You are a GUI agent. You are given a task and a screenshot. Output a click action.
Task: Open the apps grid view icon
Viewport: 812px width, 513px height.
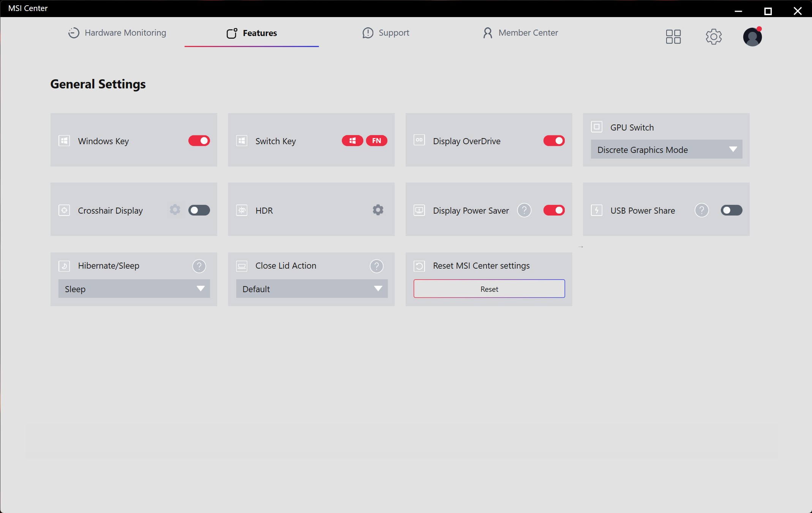(673, 37)
